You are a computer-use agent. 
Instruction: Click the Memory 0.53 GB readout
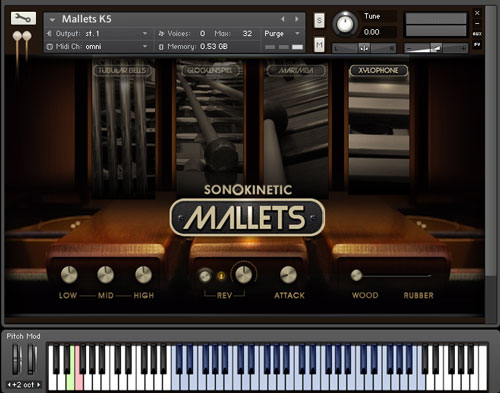[x=214, y=46]
